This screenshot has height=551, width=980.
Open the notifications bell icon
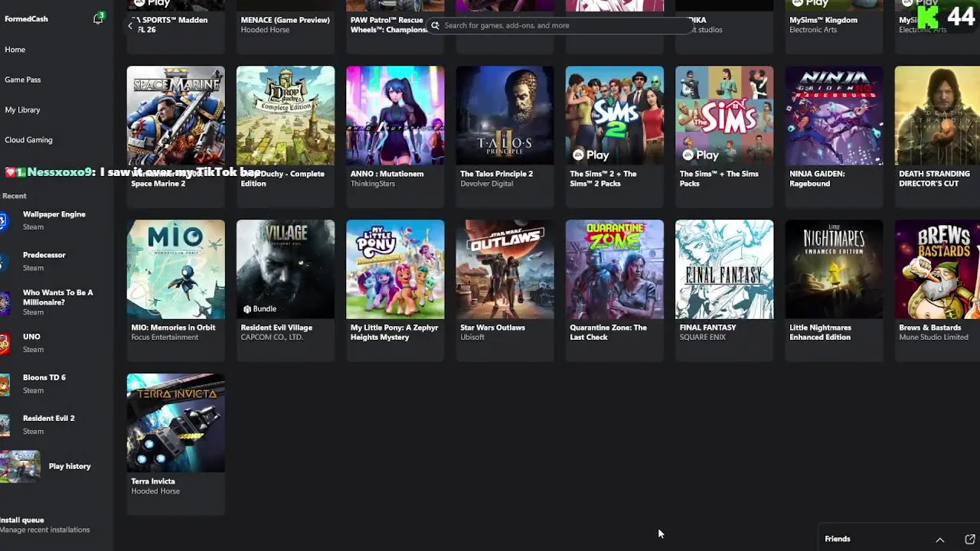[x=98, y=18]
